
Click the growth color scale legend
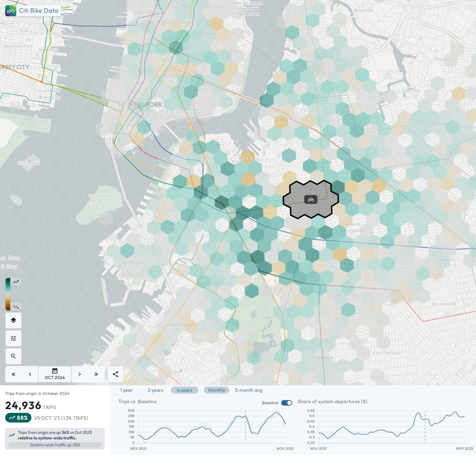(8, 294)
